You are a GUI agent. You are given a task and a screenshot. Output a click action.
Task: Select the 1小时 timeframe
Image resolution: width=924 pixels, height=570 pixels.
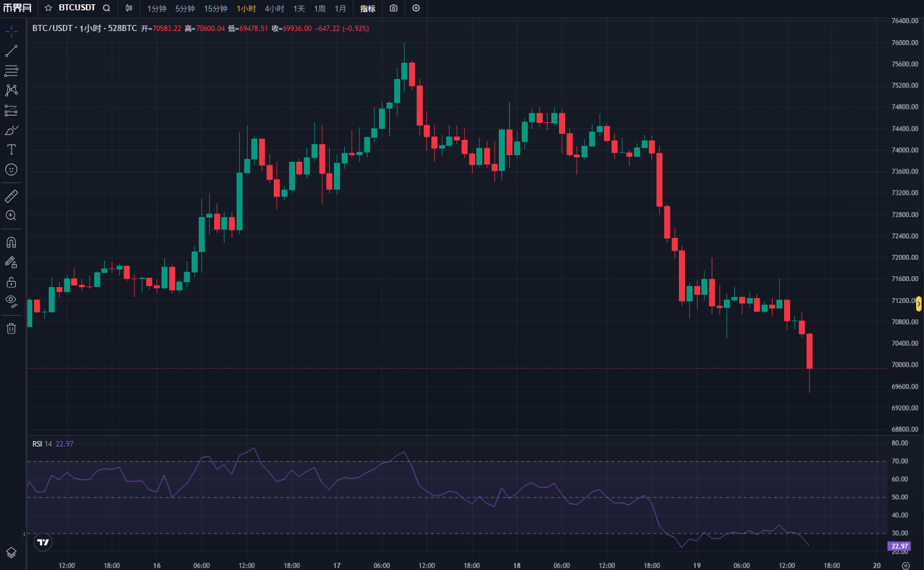pos(246,9)
